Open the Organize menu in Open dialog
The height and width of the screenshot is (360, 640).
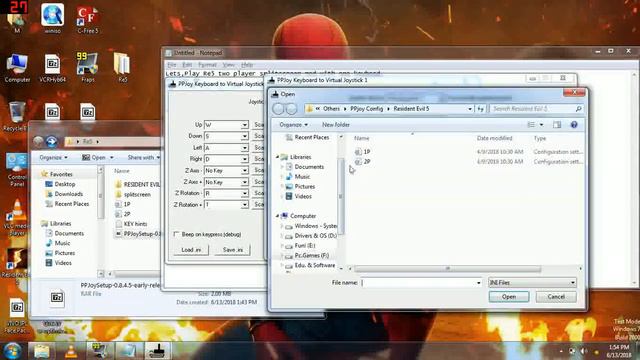[x=293, y=125]
